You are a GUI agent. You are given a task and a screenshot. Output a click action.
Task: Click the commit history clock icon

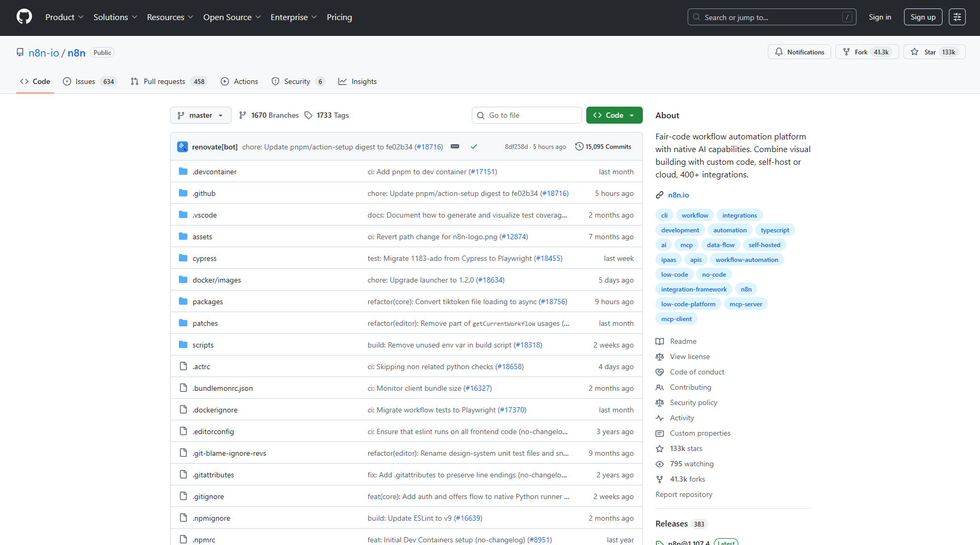coord(579,146)
